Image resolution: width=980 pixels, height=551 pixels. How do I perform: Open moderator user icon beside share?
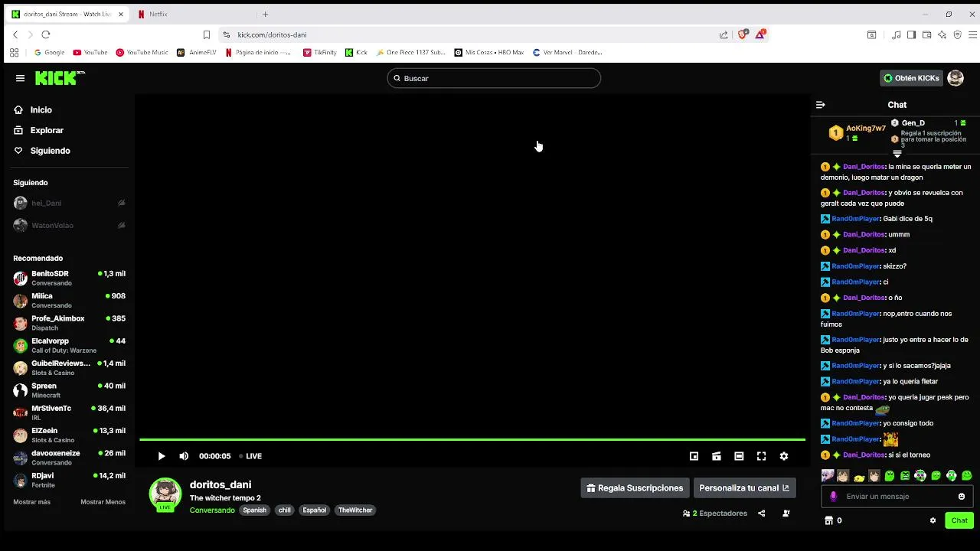pyautogui.click(x=786, y=514)
